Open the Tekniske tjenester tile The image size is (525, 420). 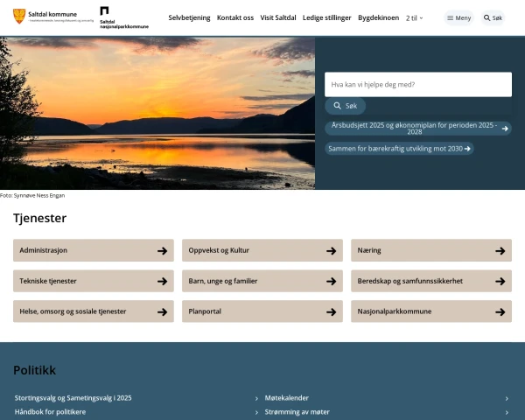click(x=94, y=281)
